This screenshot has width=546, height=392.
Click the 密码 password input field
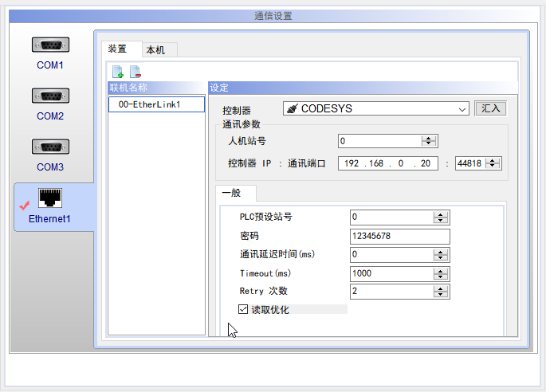coord(399,237)
